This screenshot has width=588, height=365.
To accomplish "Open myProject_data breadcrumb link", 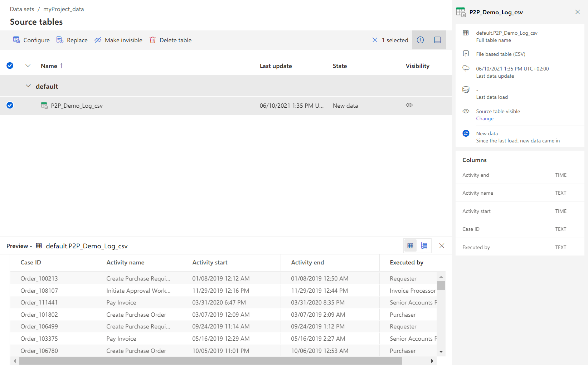I will (x=64, y=9).
